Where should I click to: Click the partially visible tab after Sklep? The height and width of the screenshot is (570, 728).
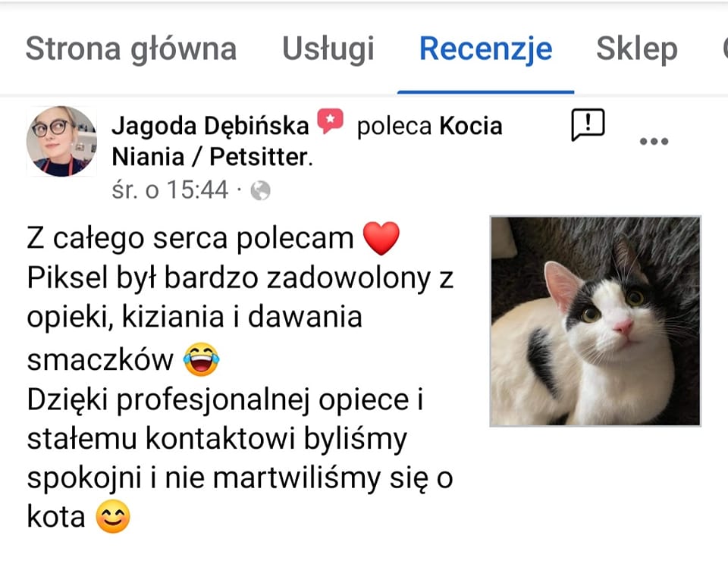pos(725,49)
